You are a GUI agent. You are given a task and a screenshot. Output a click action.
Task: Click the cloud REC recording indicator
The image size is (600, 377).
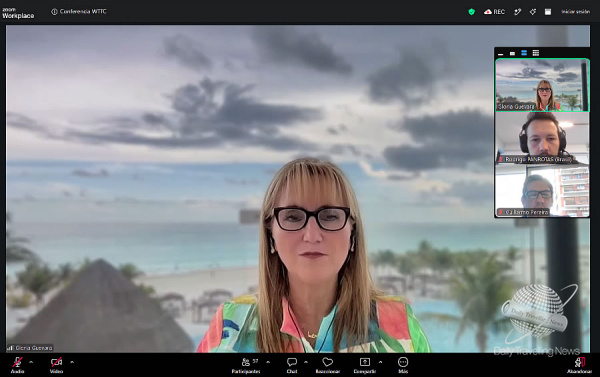494,12
